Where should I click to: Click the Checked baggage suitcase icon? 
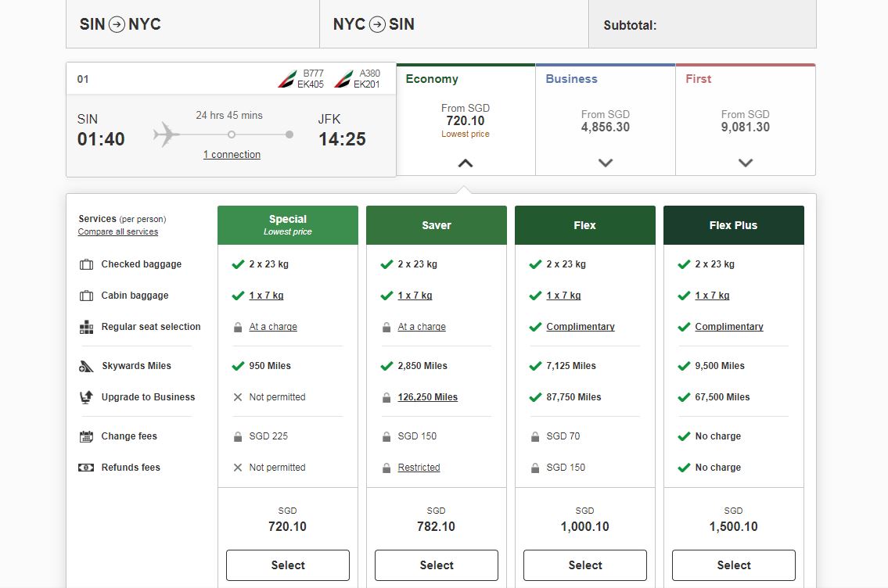86,264
